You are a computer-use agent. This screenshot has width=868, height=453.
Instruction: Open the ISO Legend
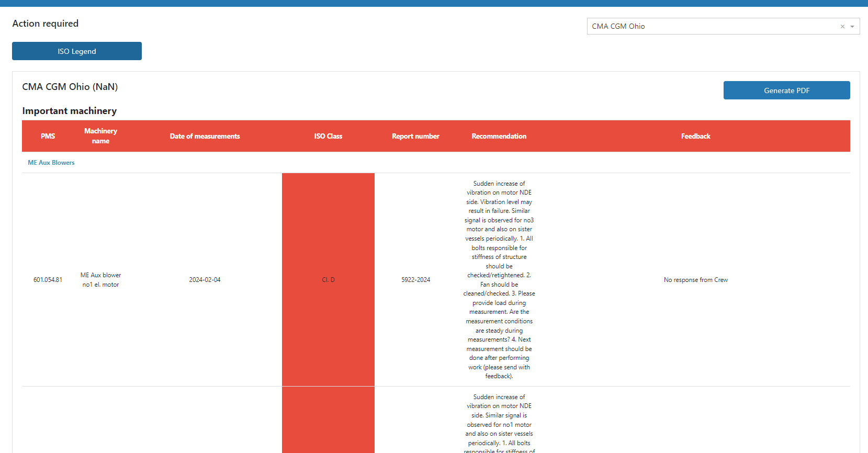[77, 51]
